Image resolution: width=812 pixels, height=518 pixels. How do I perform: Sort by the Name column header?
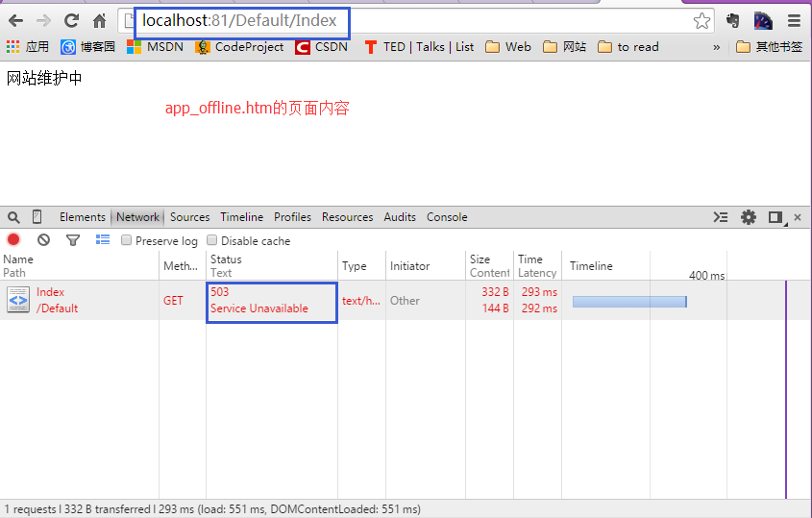click(x=79, y=266)
